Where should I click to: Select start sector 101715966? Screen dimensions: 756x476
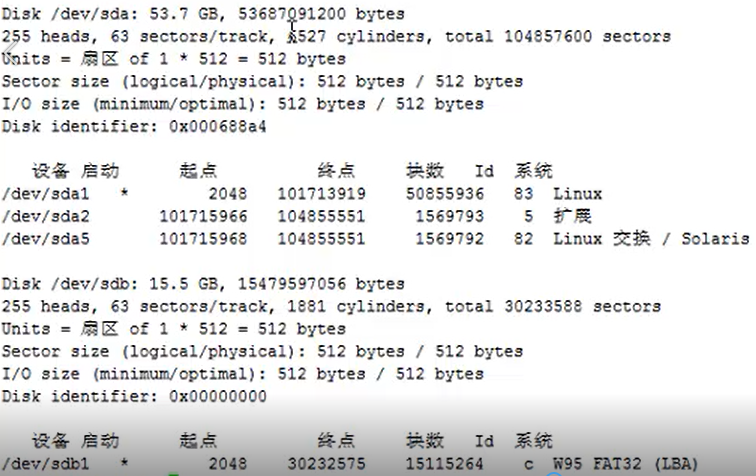pyautogui.click(x=203, y=216)
